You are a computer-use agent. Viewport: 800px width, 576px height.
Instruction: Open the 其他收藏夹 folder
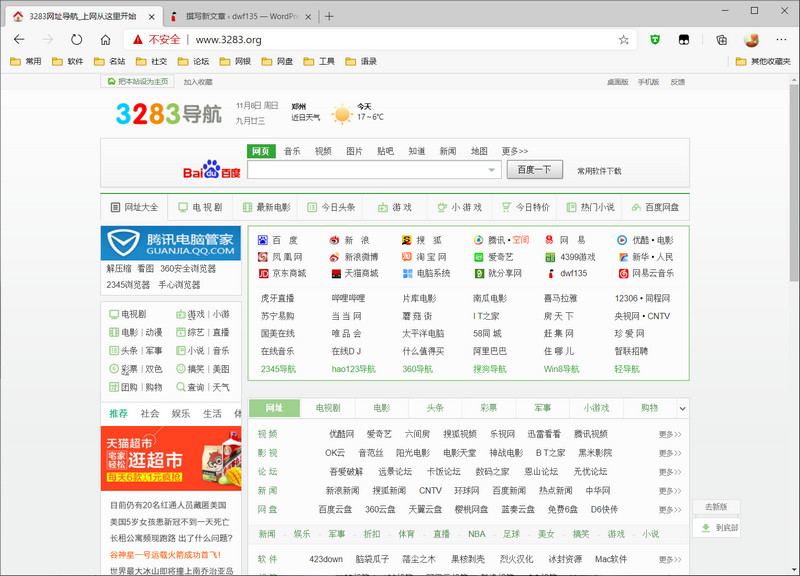pyautogui.click(x=763, y=61)
